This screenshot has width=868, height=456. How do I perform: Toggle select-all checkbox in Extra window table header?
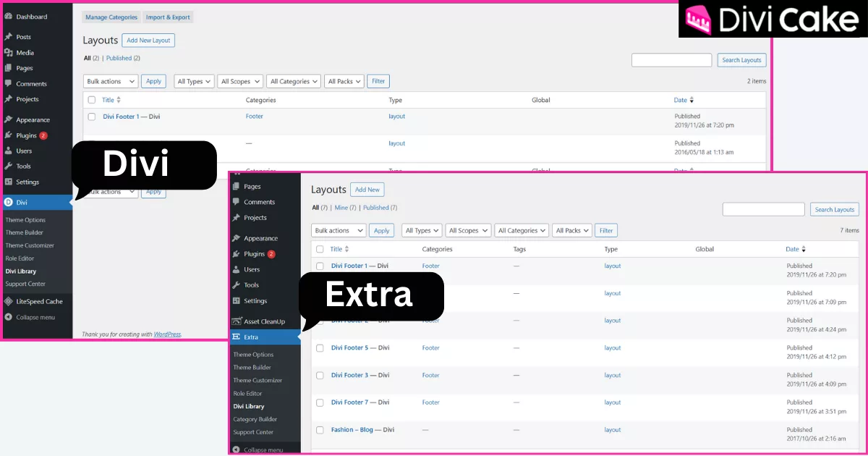(x=320, y=249)
